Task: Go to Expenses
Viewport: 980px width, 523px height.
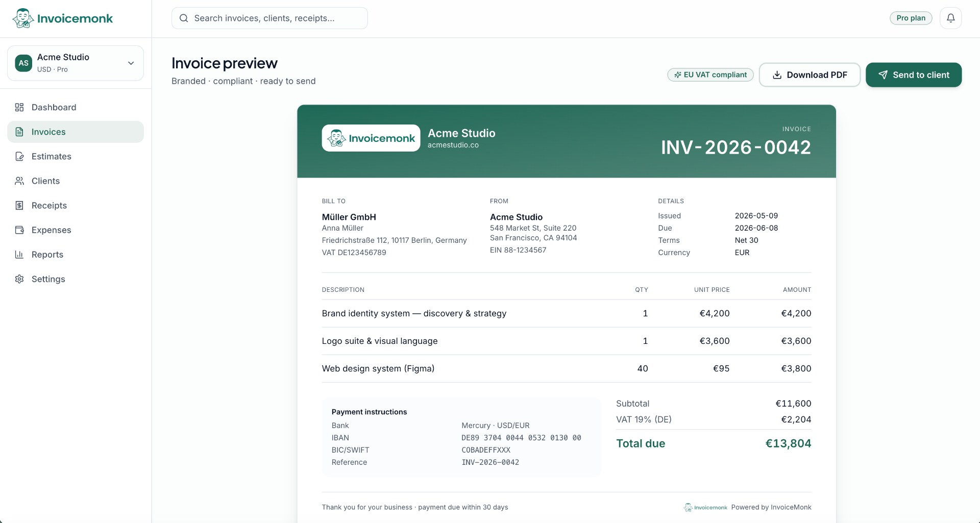Action: click(x=76, y=230)
